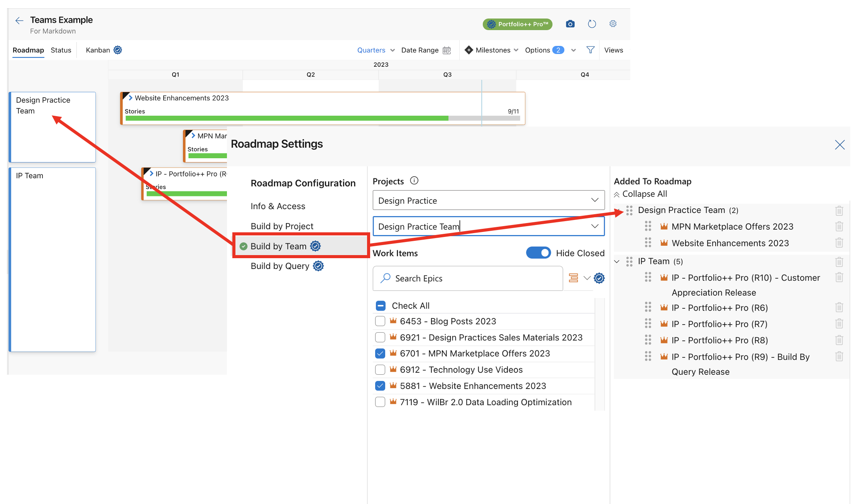The image size is (863, 504).
Task: Delete IP Team group trash icon
Action: (x=839, y=262)
